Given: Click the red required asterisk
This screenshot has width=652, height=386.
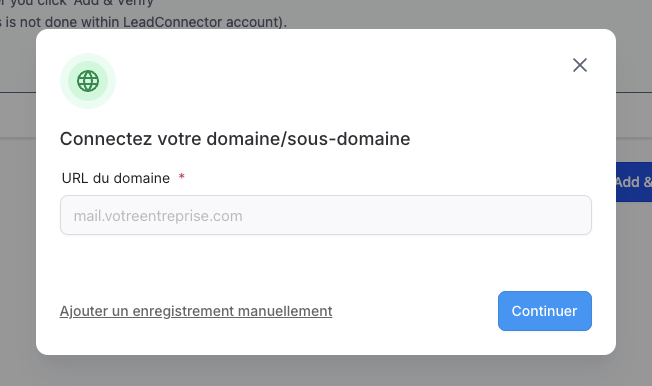Looking at the screenshot, I should pyautogui.click(x=182, y=177).
